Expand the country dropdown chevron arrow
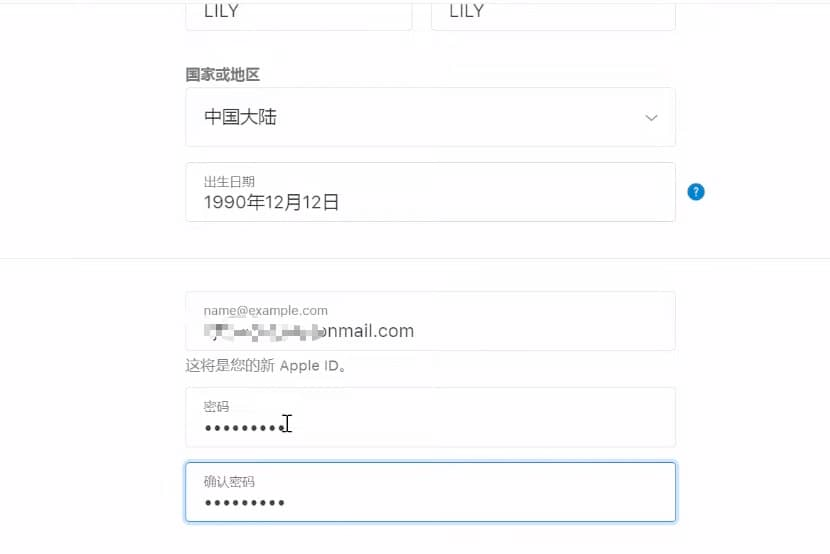This screenshot has height=554, width=830. click(x=651, y=117)
